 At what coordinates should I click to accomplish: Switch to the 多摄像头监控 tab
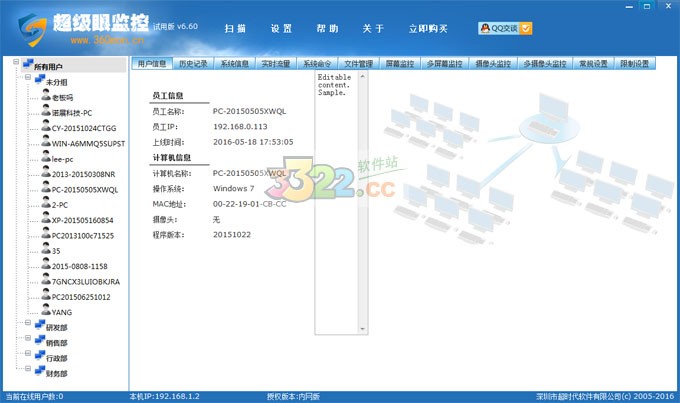pyautogui.click(x=545, y=64)
